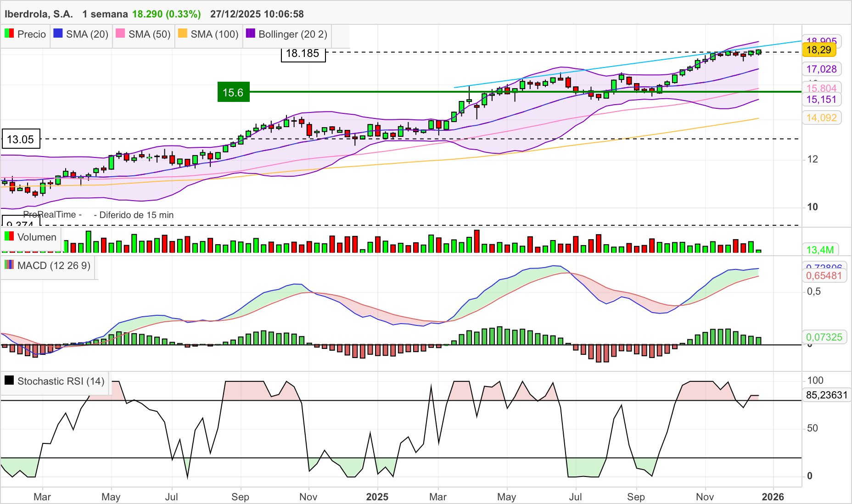Select the Volumen panel label
Image resolution: width=852 pixels, height=504 pixels.
click(37, 237)
